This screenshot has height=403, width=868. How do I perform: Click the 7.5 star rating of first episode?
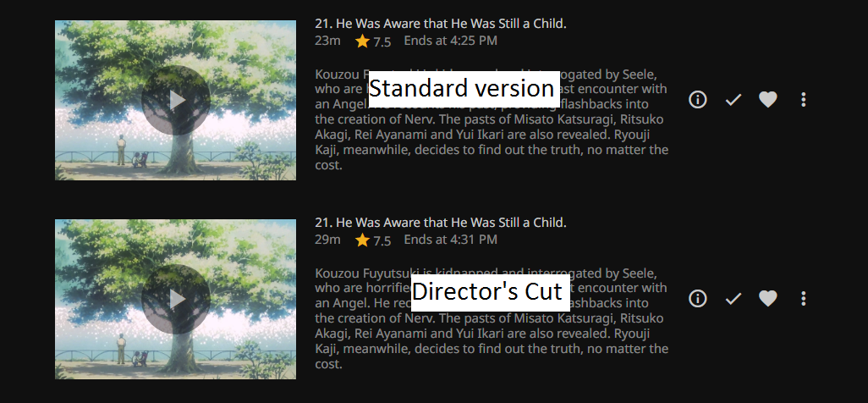(373, 41)
